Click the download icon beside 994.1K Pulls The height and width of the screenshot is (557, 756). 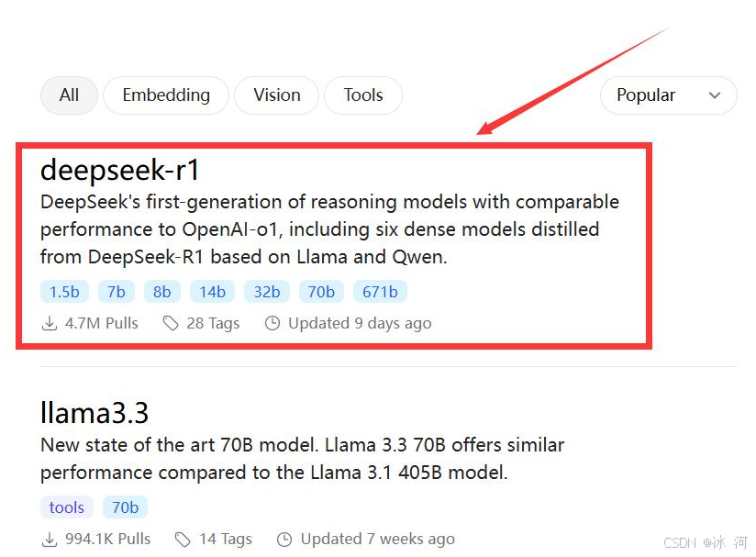coord(49,539)
